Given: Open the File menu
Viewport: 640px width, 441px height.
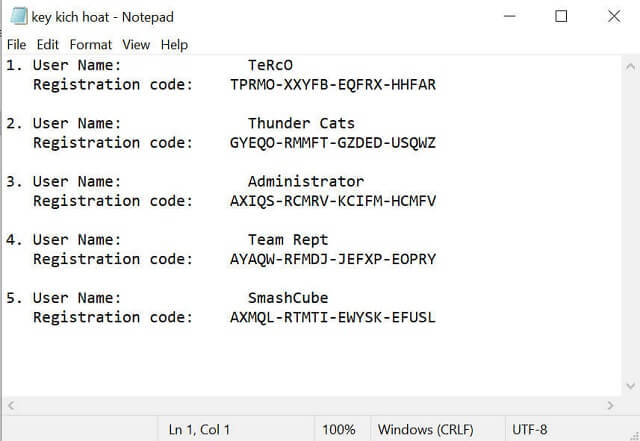Looking at the screenshot, I should 16,45.
